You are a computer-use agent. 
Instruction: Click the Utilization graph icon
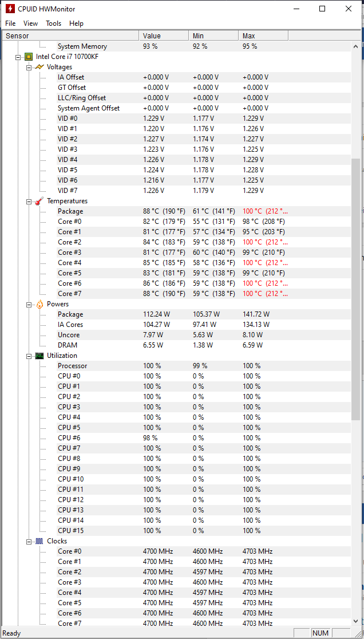(x=39, y=356)
